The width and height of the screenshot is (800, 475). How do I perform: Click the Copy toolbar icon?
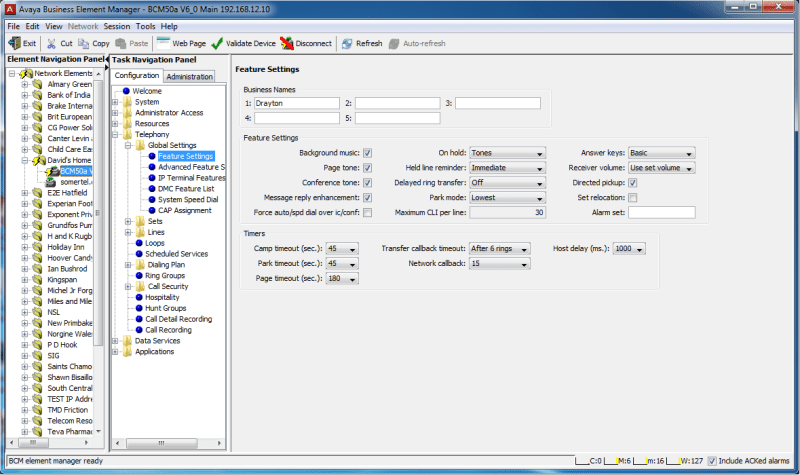[83, 43]
